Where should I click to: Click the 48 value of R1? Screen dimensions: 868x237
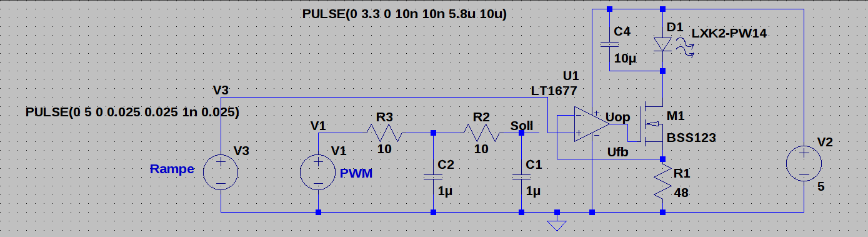tap(682, 193)
